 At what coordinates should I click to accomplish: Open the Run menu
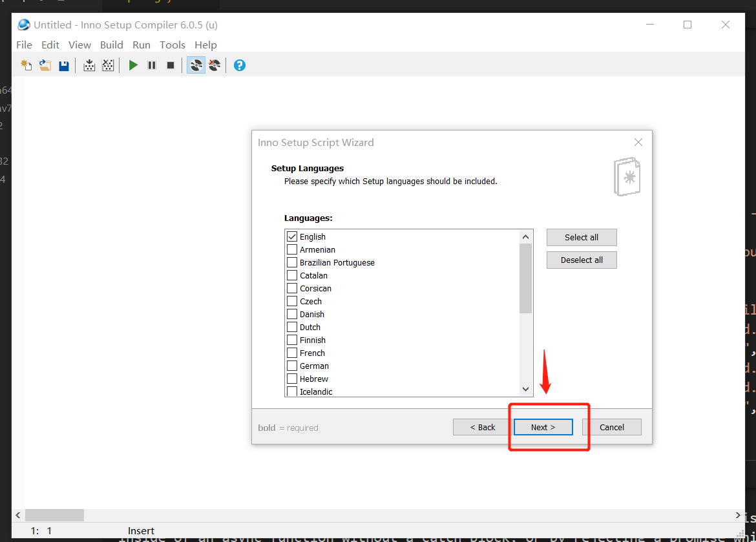(x=142, y=45)
